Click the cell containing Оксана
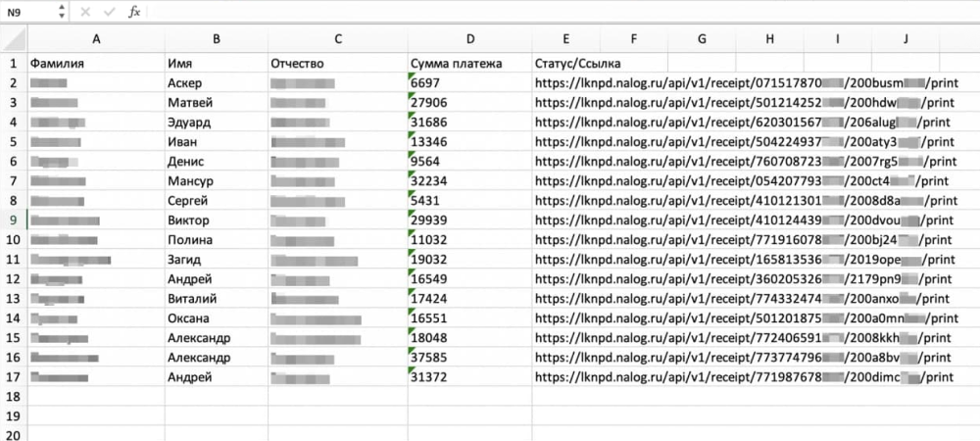 pos(190,318)
